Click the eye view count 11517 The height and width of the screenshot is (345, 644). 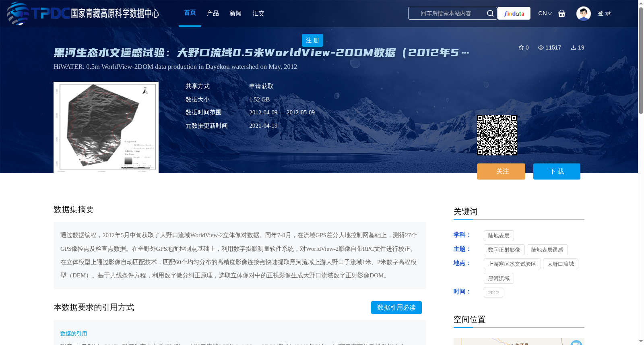point(550,48)
